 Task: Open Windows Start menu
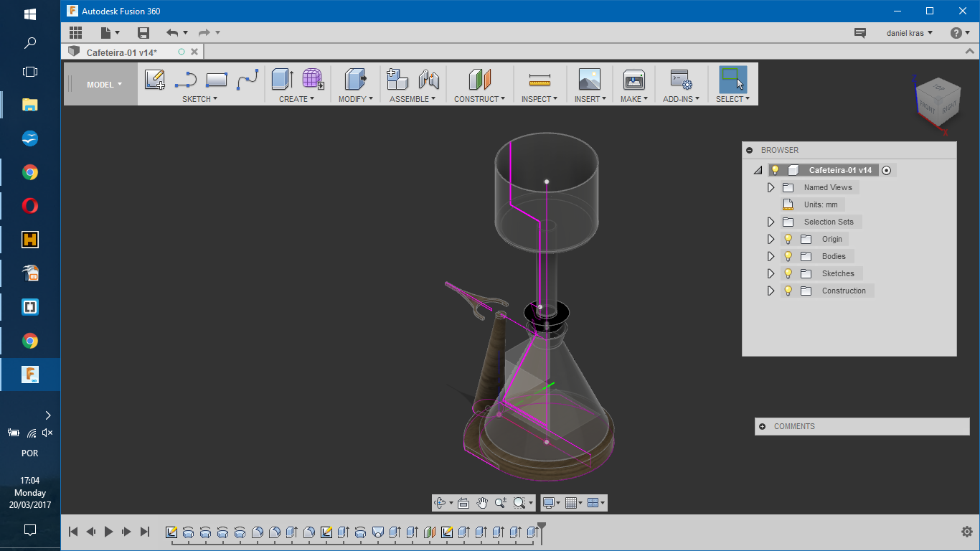click(30, 14)
